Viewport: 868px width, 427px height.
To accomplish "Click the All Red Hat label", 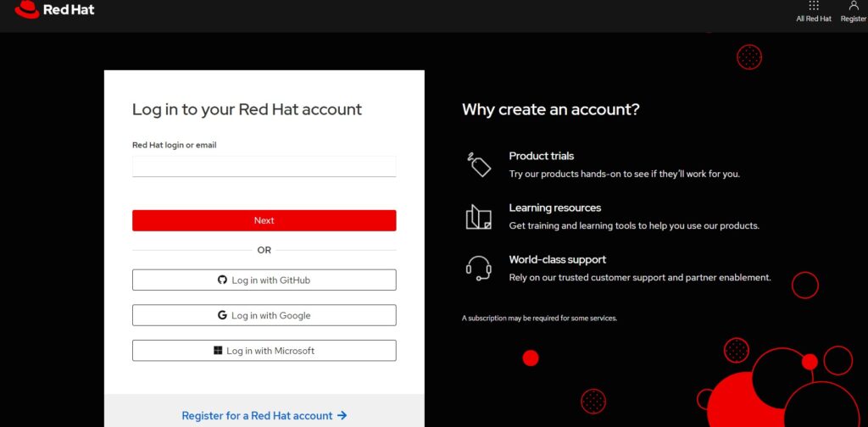I will pos(814,19).
